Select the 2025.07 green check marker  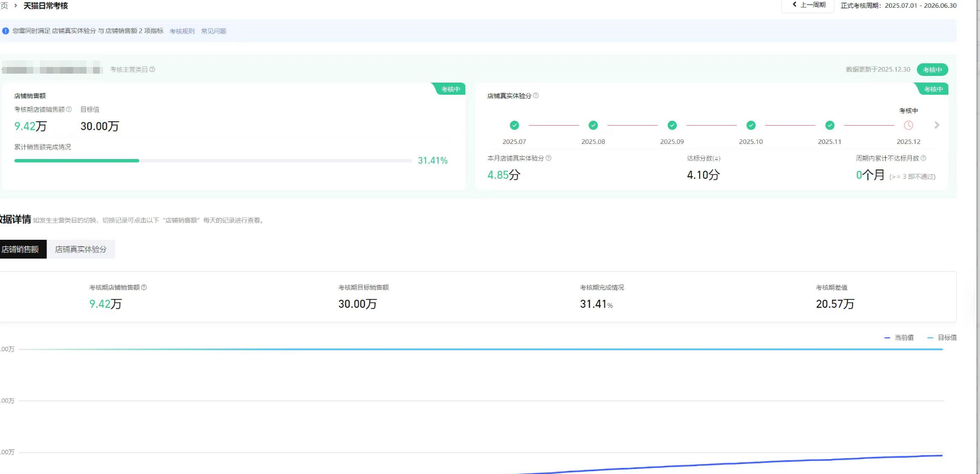coord(514,126)
